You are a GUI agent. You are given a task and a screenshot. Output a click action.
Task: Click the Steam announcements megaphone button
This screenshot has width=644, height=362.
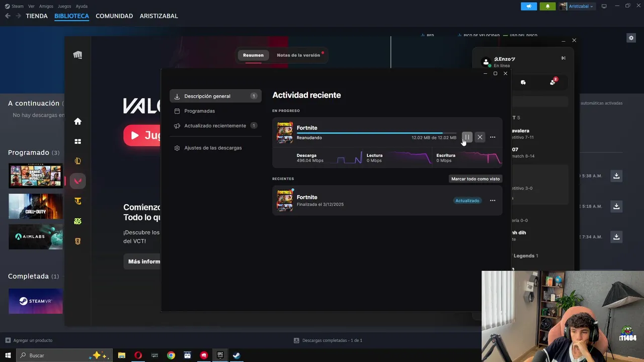[529, 6]
